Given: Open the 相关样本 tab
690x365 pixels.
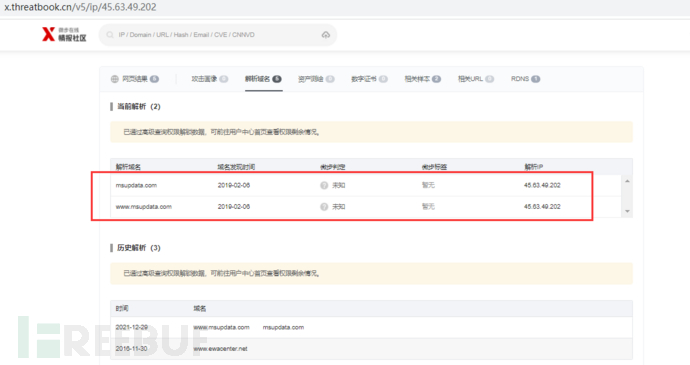Looking at the screenshot, I should click(422, 79).
